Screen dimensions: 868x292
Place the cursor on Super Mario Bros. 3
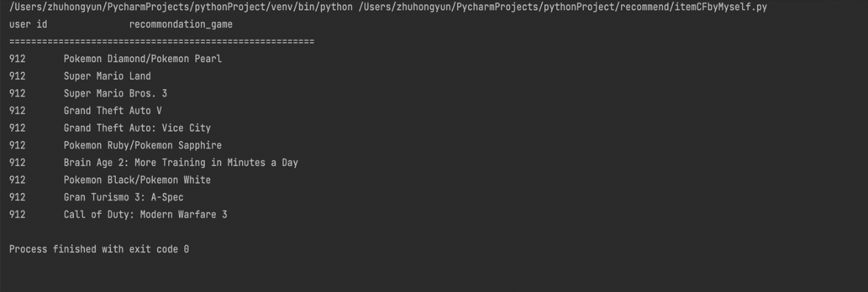(115, 94)
